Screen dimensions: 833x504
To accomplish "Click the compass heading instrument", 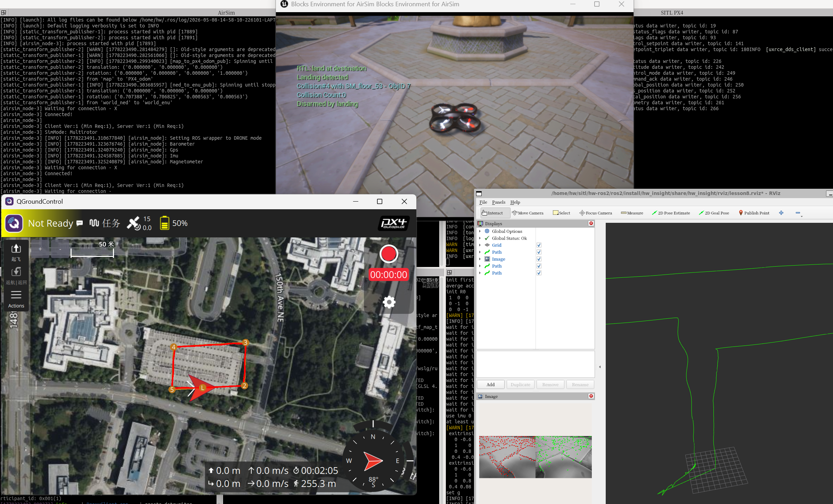I will pos(373,461).
